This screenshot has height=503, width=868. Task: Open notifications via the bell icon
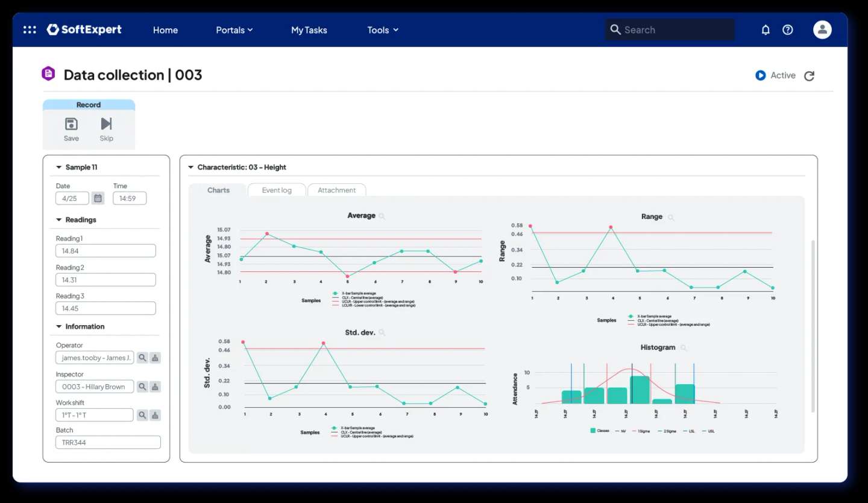pyautogui.click(x=765, y=29)
